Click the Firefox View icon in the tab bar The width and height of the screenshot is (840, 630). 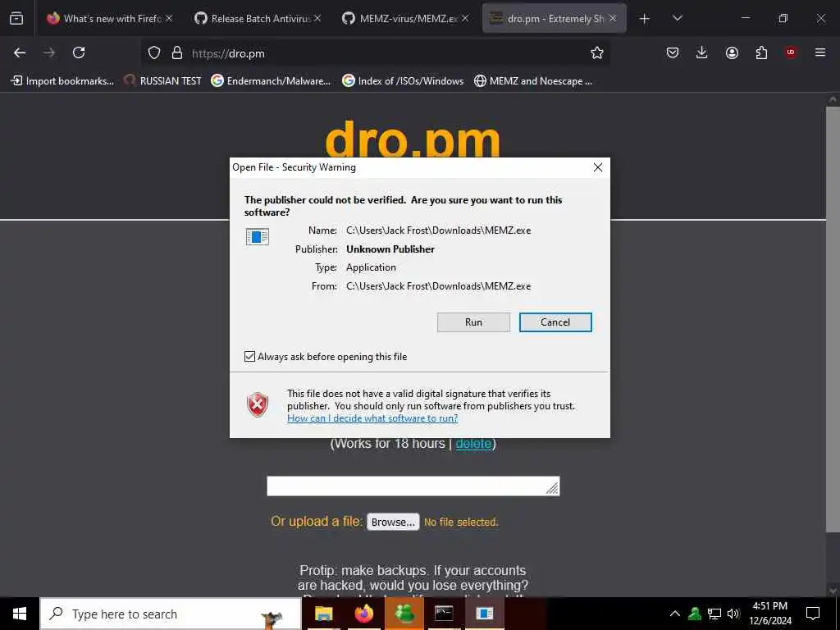coord(16,18)
